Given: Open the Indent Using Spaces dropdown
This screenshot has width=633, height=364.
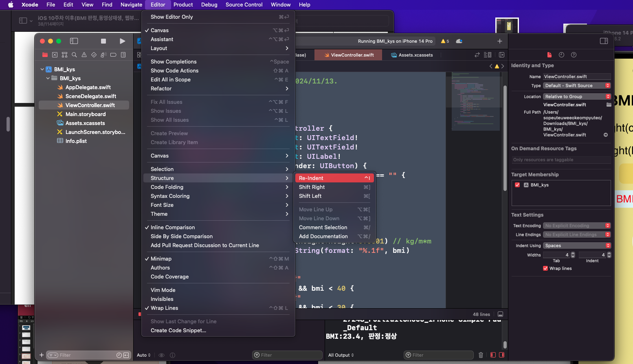Looking at the screenshot, I should 577,246.
